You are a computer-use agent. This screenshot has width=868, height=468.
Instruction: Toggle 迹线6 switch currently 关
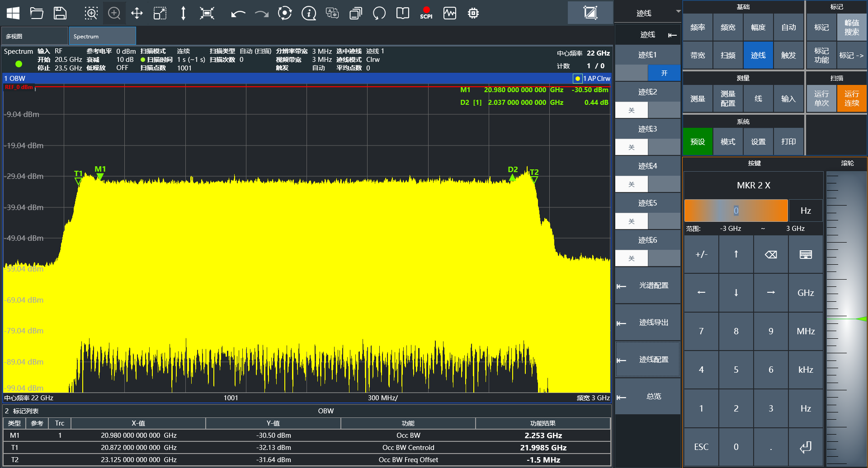coord(647,258)
